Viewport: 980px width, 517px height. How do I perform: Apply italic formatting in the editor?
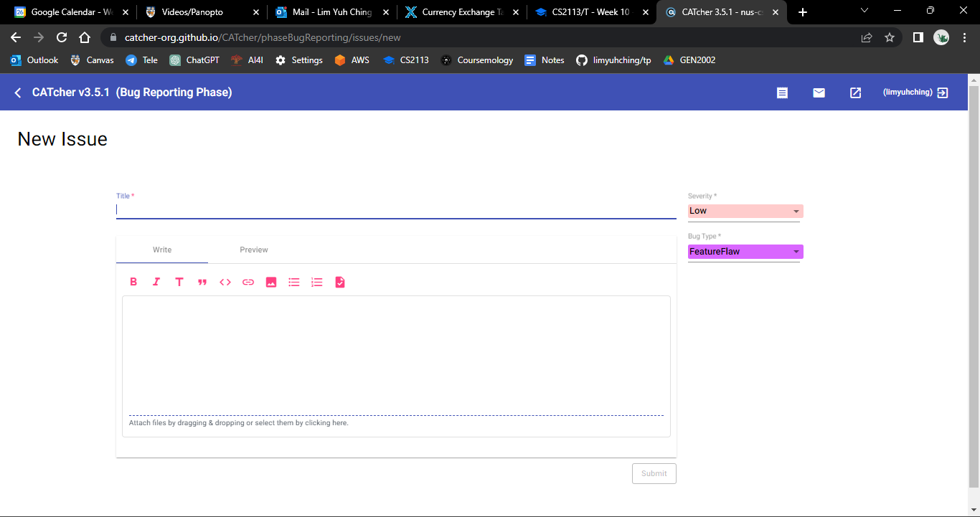[x=156, y=283]
